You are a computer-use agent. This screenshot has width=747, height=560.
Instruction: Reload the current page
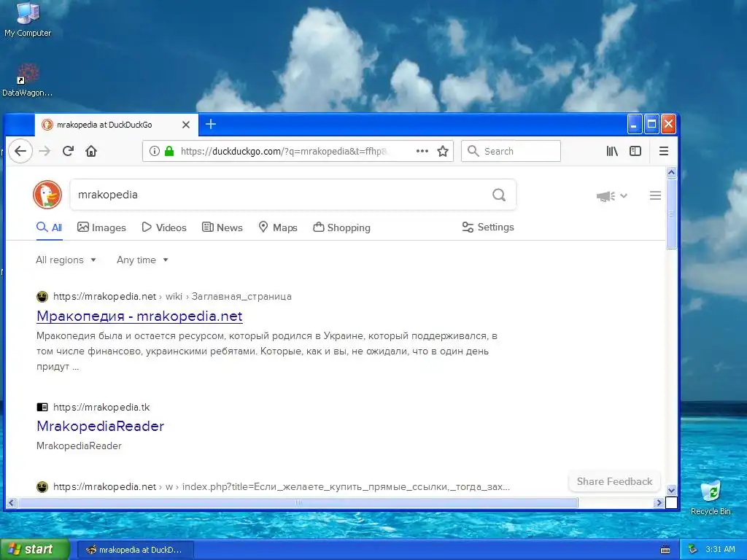[68, 151]
